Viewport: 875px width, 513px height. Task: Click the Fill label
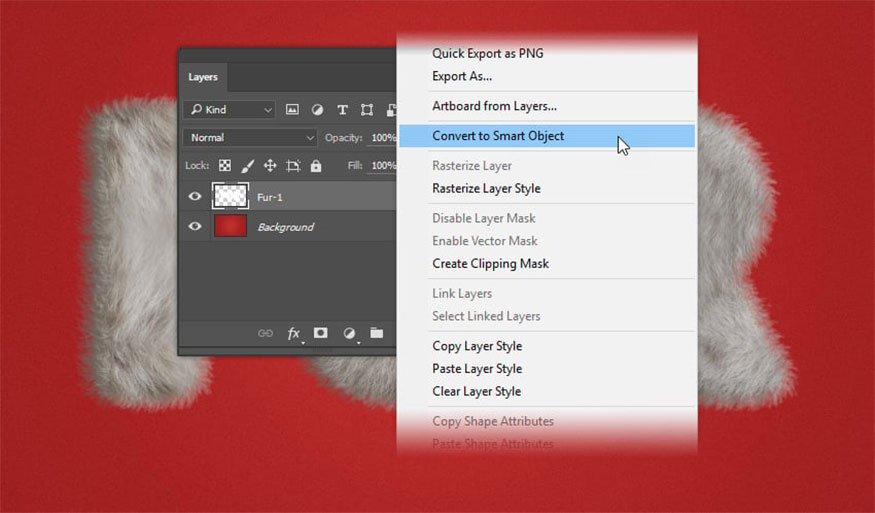coord(355,165)
